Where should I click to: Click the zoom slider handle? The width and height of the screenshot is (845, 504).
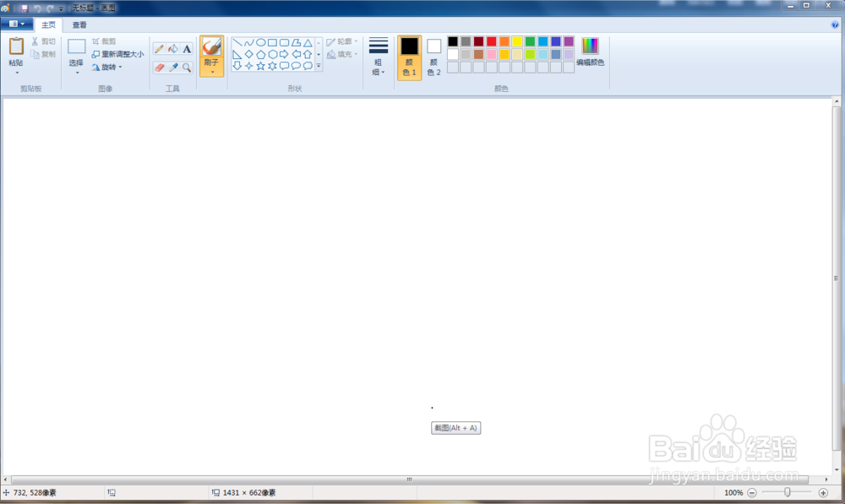coord(788,492)
